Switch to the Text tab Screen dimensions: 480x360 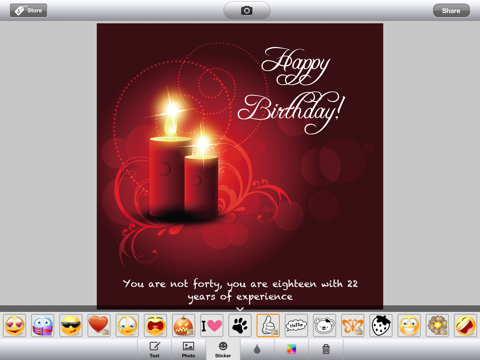[x=155, y=349]
